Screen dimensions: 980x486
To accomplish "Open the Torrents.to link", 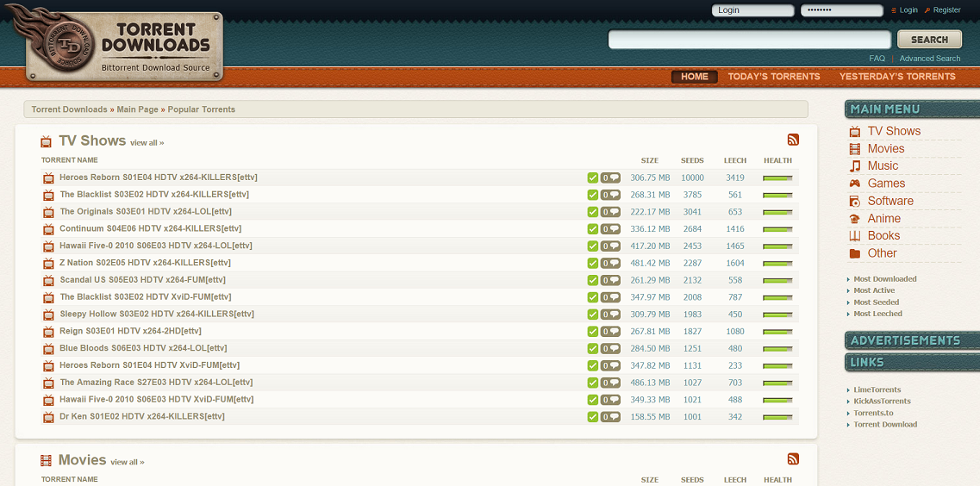I will (873, 413).
